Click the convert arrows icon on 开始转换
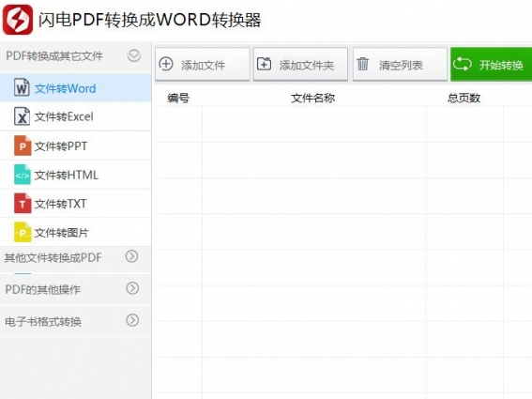Screen dimensions: 532x399 point(463,64)
